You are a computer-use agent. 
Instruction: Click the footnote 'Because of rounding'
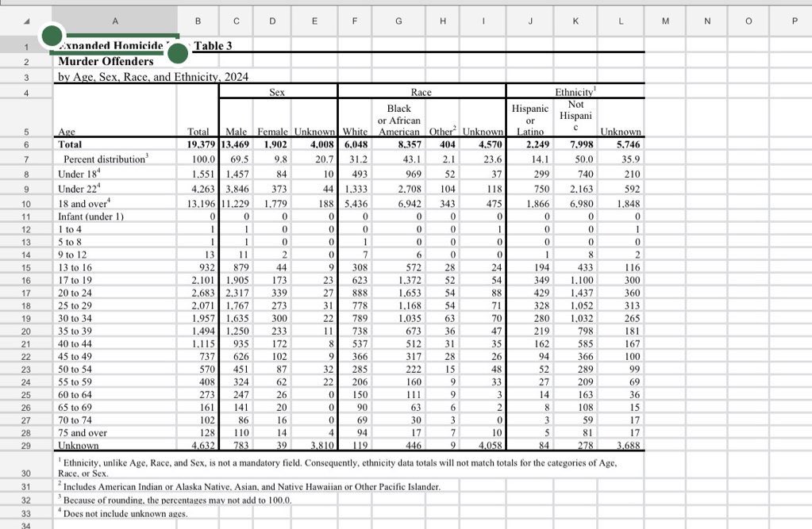coord(175,500)
